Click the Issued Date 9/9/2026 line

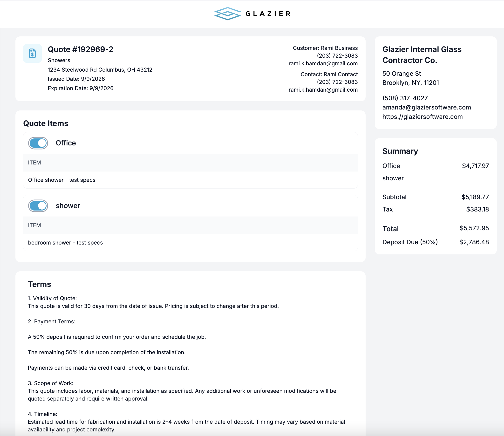point(76,79)
